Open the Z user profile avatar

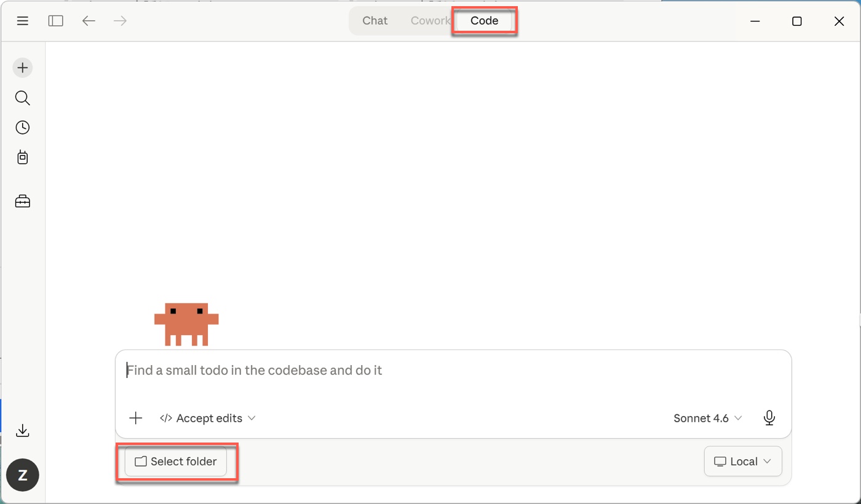click(x=23, y=475)
